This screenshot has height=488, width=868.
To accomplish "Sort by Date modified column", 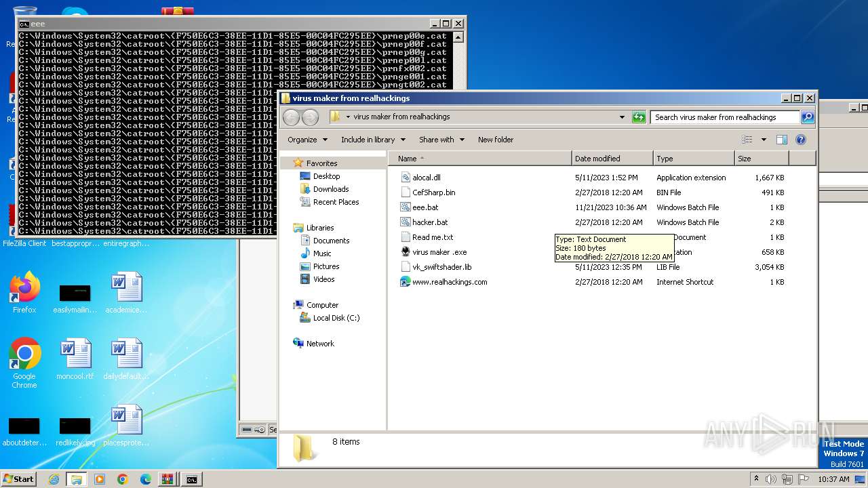I will pos(613,159).
